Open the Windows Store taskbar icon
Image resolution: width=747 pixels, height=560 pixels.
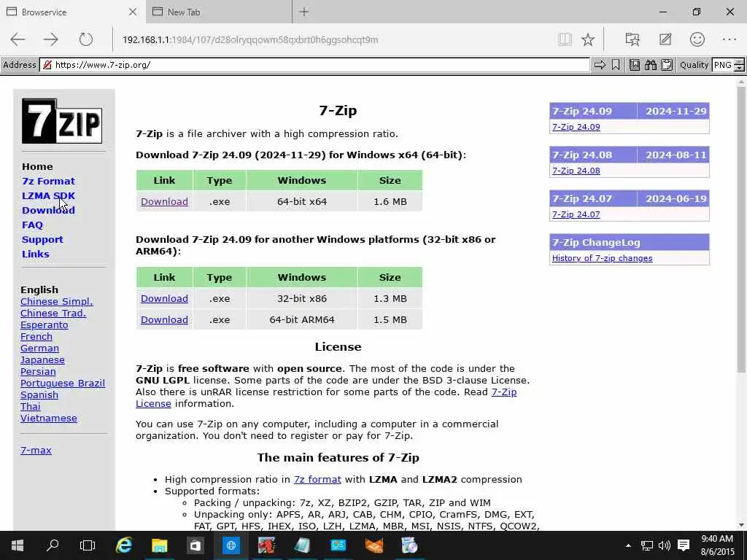(x=196, y=545)
